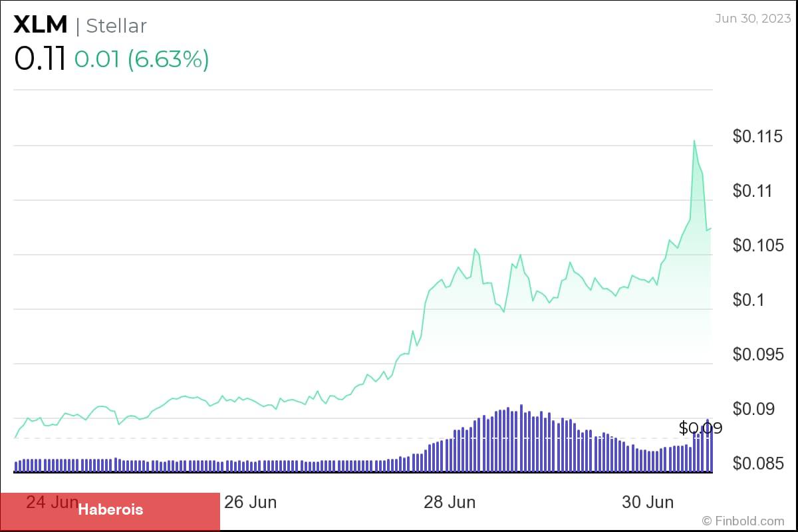The width and height of the screenshot is (798, 532).
Task: Click the Haberois red banner
Action: 110,511
